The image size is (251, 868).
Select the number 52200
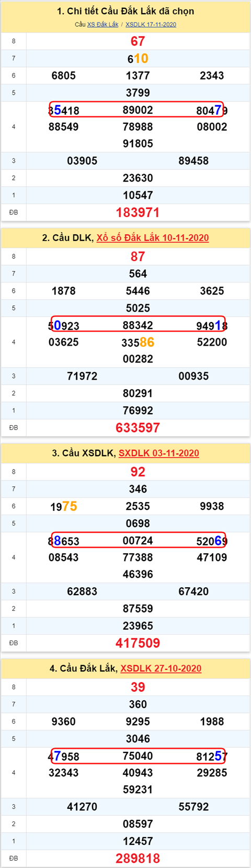[212, 342]
